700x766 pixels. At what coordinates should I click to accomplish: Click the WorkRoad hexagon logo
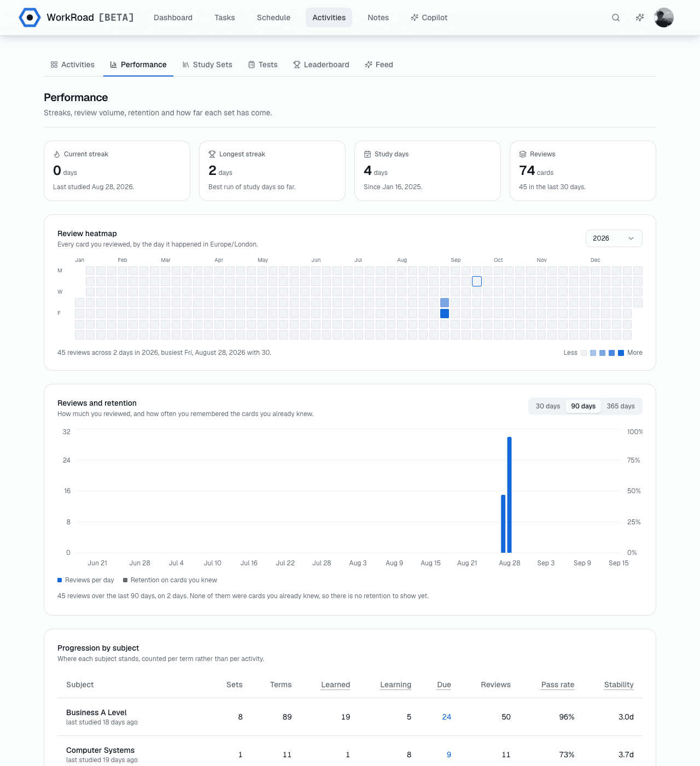30,17
